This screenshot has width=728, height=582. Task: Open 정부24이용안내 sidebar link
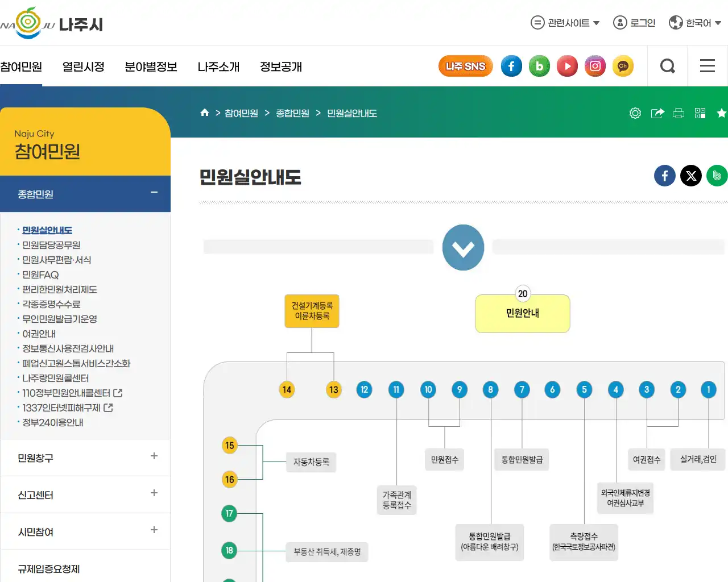pos(53,422)
